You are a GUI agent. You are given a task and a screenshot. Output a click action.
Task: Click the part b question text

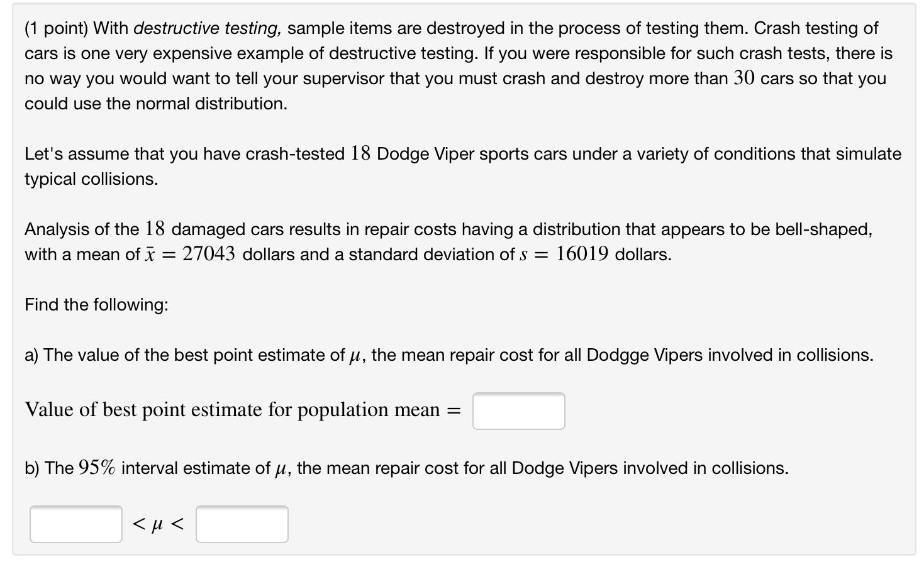(x=406, y=468)
